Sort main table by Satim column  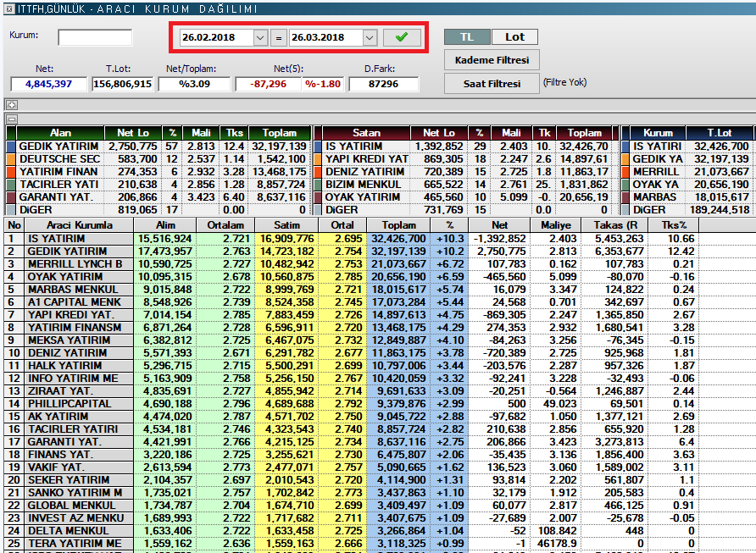pyautogui.click(x=286, y=225)
